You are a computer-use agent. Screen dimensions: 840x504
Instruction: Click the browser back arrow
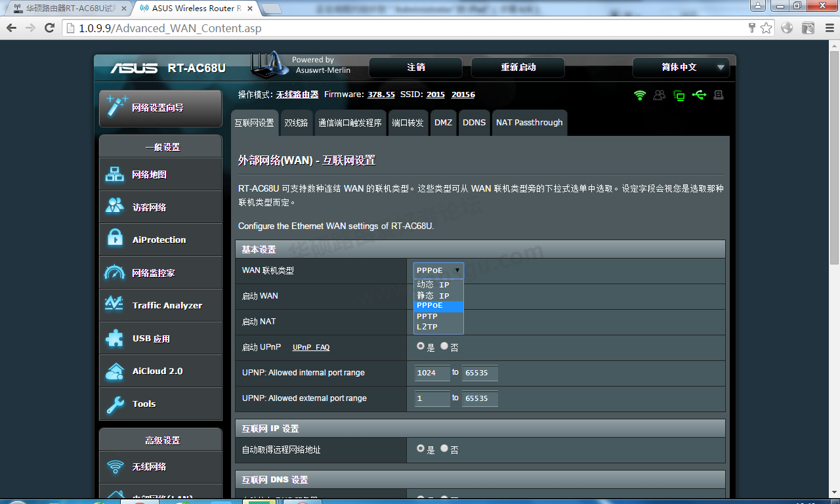coord(11,28)
